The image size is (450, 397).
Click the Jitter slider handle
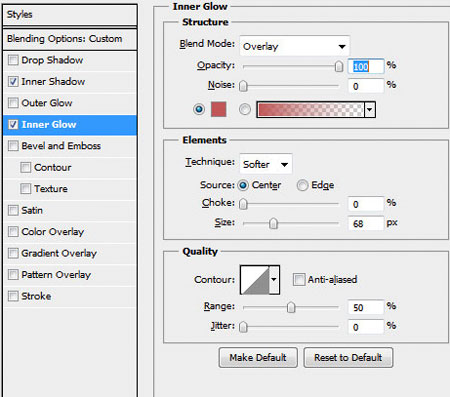tap(243, 327)
